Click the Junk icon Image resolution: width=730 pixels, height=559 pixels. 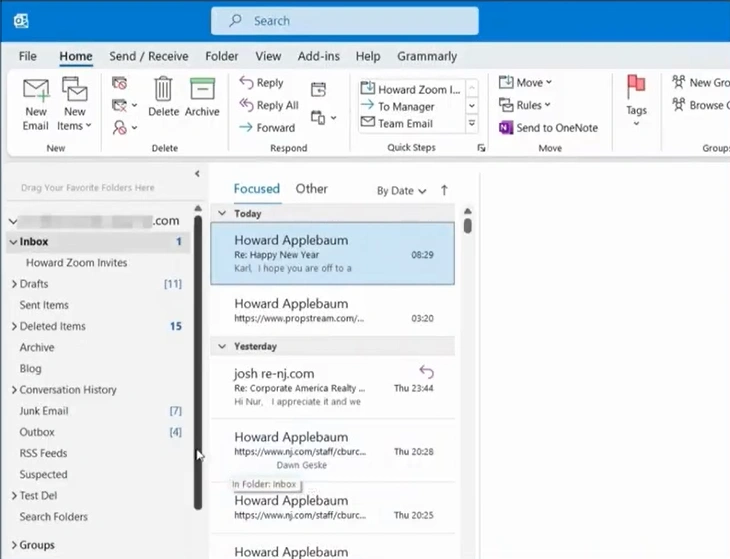pos(119,127)
